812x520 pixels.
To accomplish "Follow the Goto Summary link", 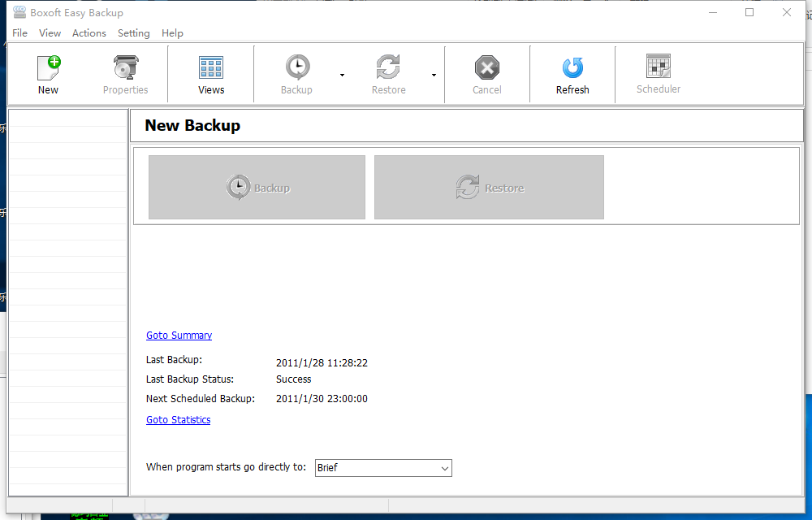I will click(x=179, y=335).
